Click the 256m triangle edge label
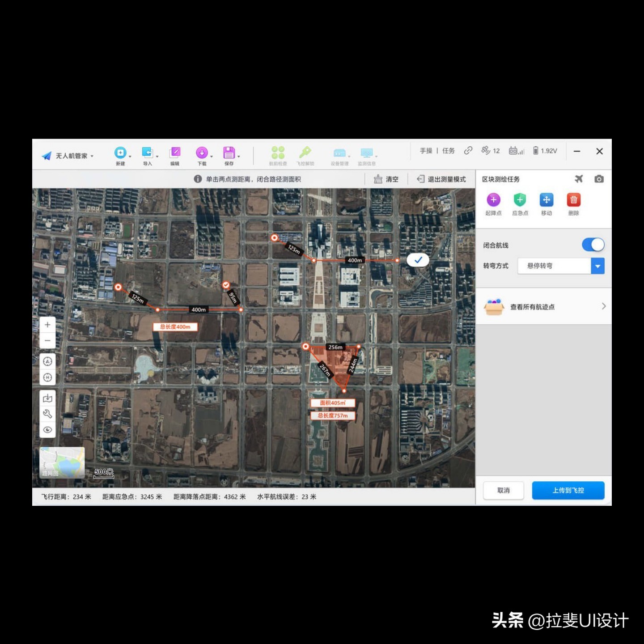This screenshot has width=644, height=644. (x=335, y=347)
